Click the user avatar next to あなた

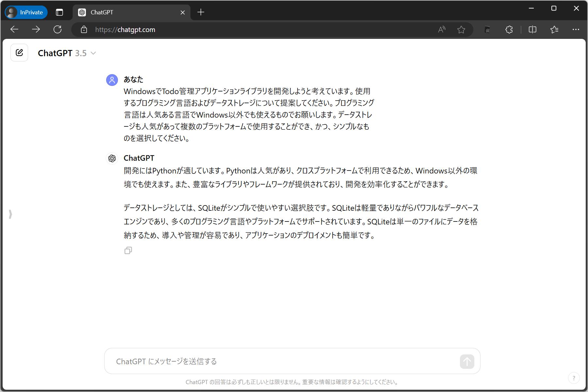pos(112,80)
